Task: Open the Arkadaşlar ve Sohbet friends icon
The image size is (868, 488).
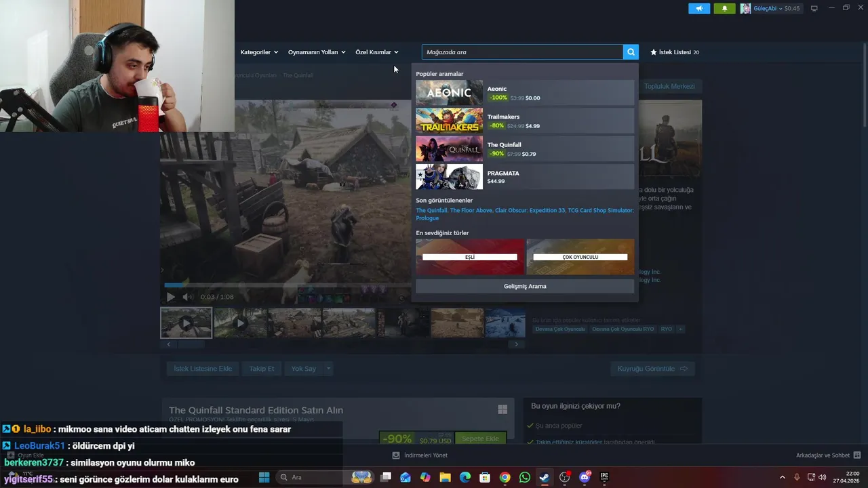Action: (857, 455)
